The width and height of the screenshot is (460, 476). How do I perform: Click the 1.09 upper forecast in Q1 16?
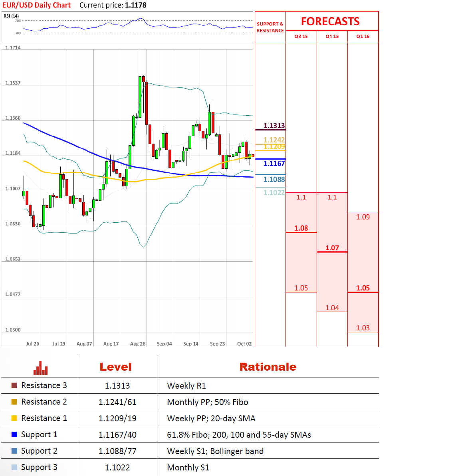coord(363,217)
